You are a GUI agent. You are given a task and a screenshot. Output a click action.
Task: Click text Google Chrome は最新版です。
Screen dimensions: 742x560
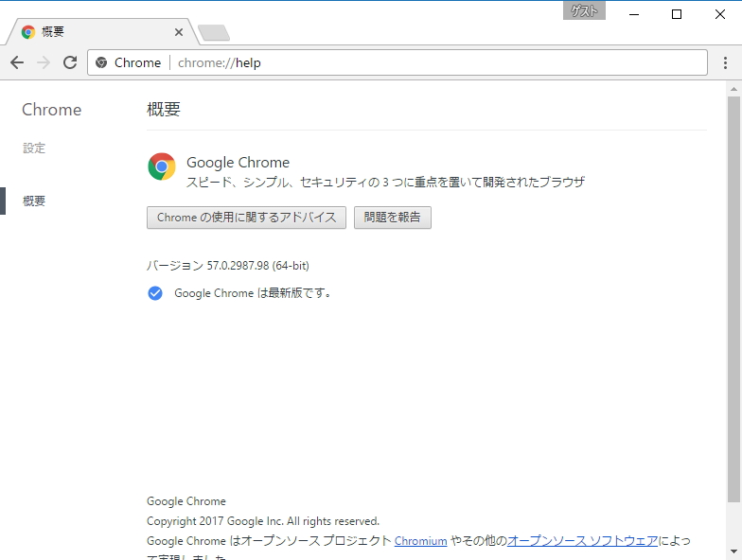pos(252,293)
